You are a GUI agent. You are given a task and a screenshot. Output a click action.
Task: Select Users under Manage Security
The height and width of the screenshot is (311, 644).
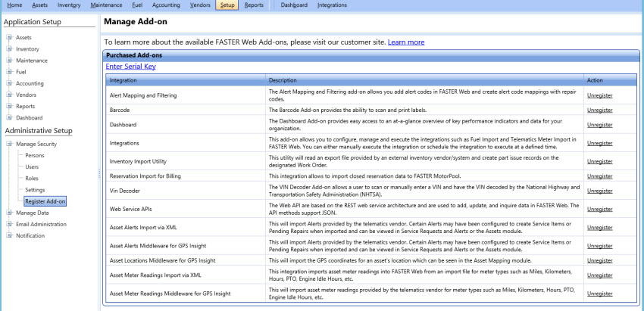tap(32, 167)
